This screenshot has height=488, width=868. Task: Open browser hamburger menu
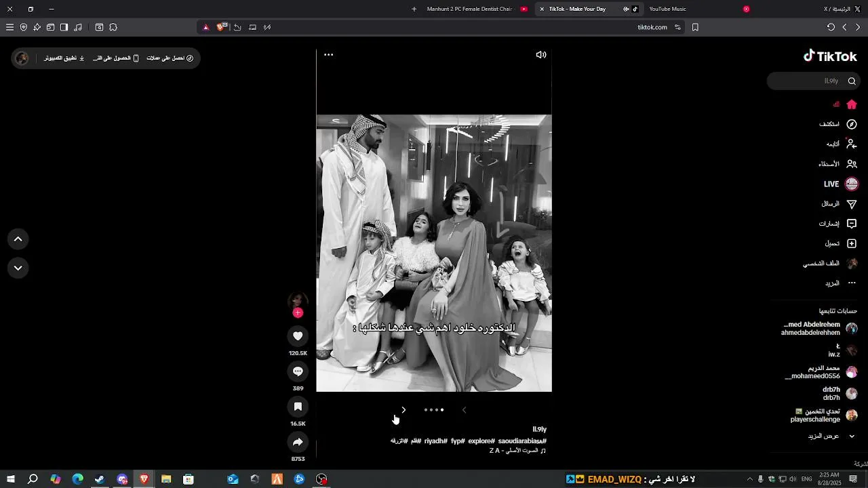9,27
